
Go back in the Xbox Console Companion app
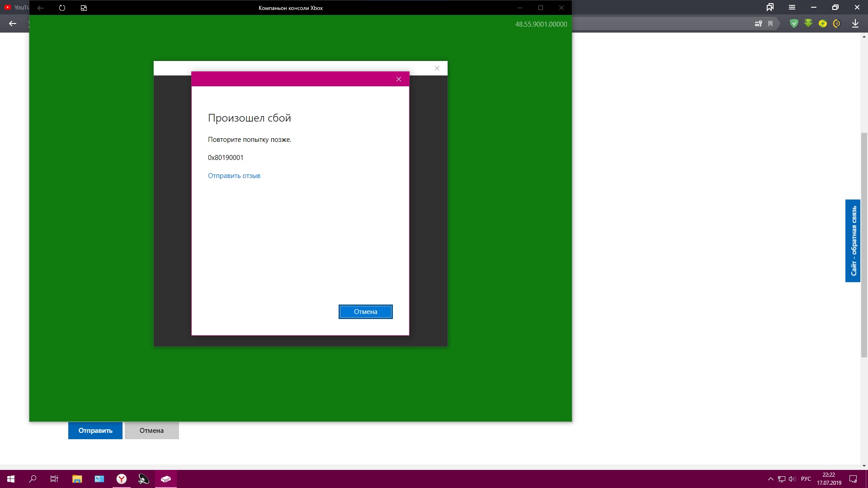pyautogui.click(x=40, y=8)
